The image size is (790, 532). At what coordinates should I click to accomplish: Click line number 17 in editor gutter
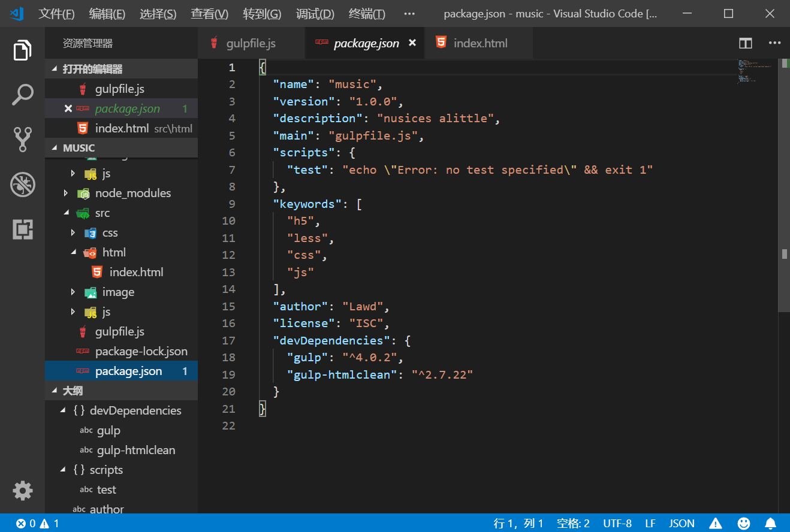[x=228, y=340]
